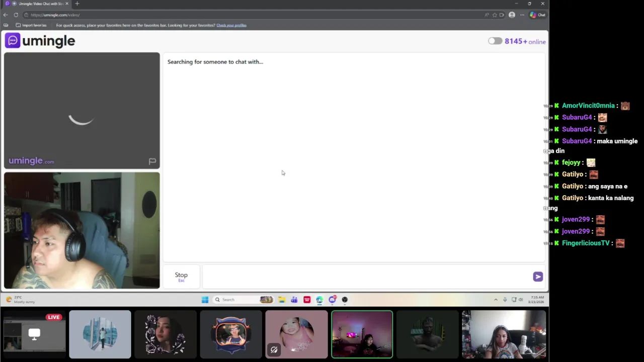
Task: Open the browser three-dot settings menu
Action: coord(522,15)
